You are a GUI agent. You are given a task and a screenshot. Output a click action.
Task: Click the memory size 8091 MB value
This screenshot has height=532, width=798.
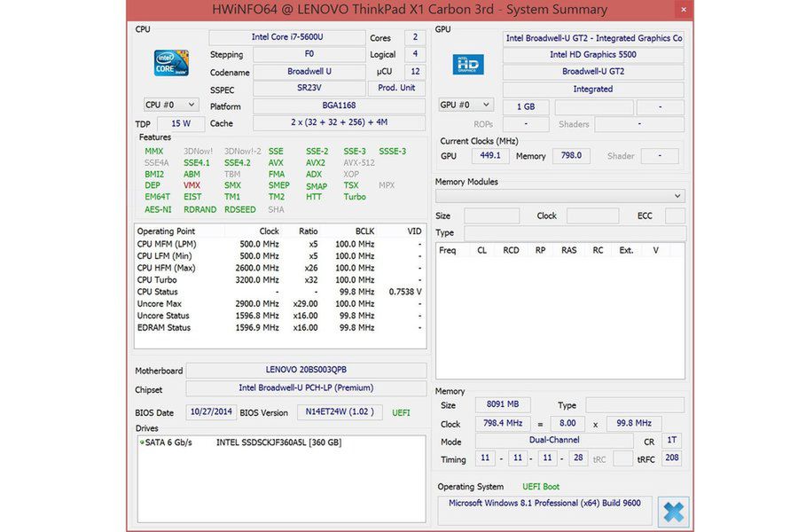pyautogui.click(x=503, y=404)
